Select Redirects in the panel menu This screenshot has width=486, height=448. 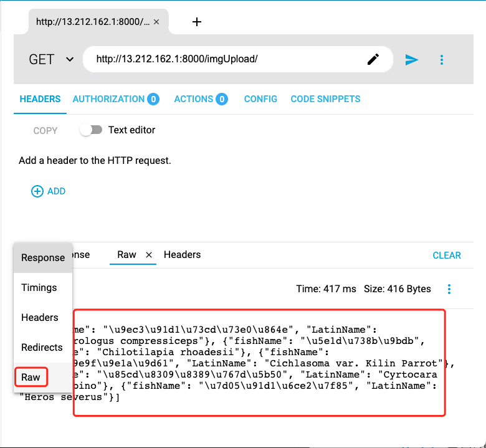pos(43,347)
